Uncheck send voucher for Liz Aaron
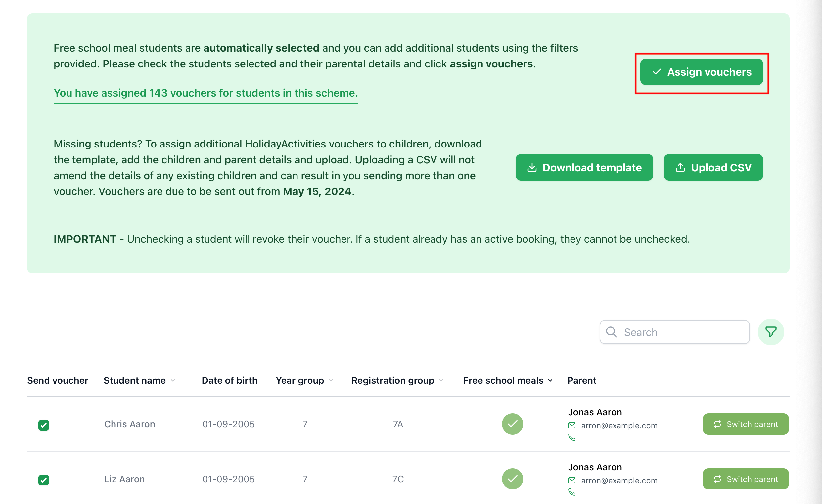The height and width of the screenshot is (504, 822). pos(44,480)
